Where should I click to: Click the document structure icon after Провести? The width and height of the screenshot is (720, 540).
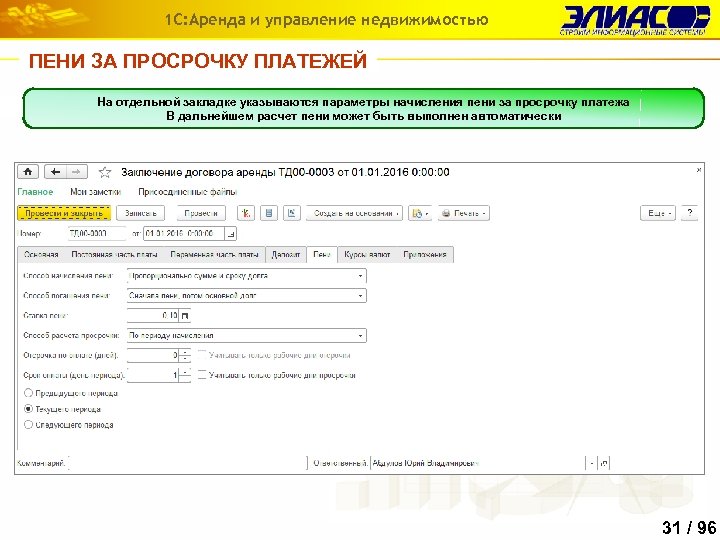coord(269,213)
